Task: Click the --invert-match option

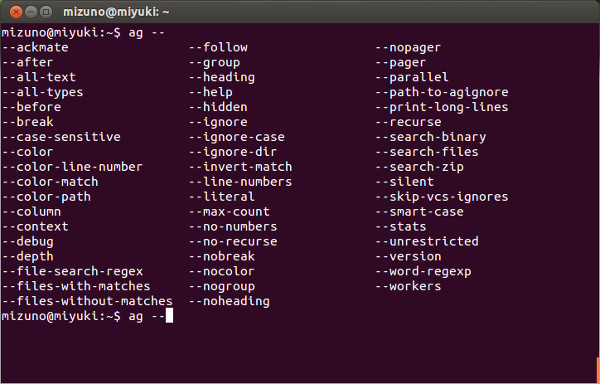Action: [x=241, y=167]
